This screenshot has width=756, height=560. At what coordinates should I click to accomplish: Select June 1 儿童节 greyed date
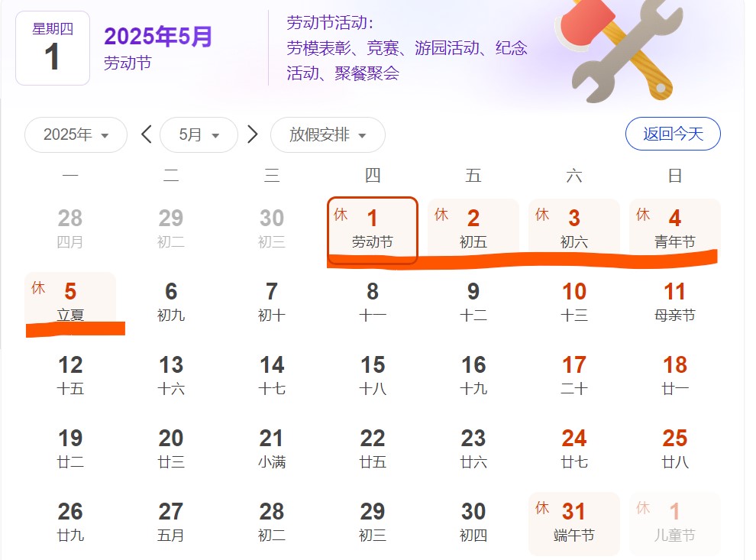coord(674,521)
